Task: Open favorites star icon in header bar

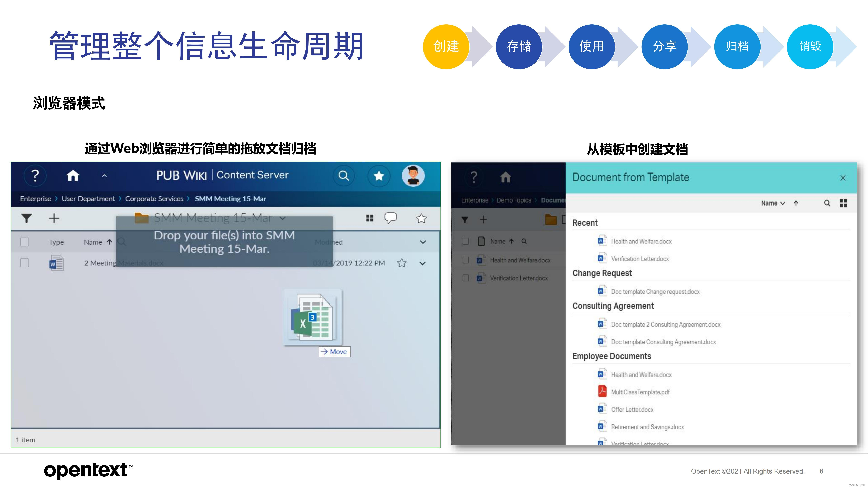Action: point(379,176)
